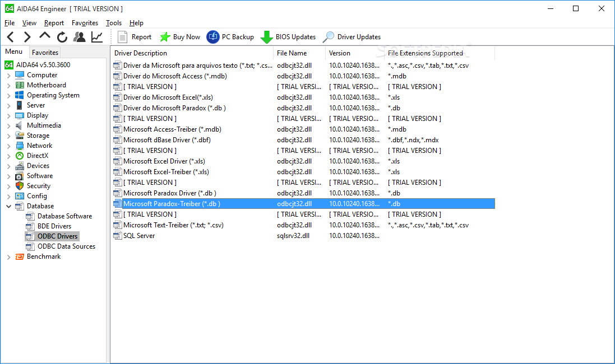Image resolution: width=615 pixels, height=364 pixels.
Task: Select Microsoft dBase Driver (*.dbf) row
Action: 304,140
